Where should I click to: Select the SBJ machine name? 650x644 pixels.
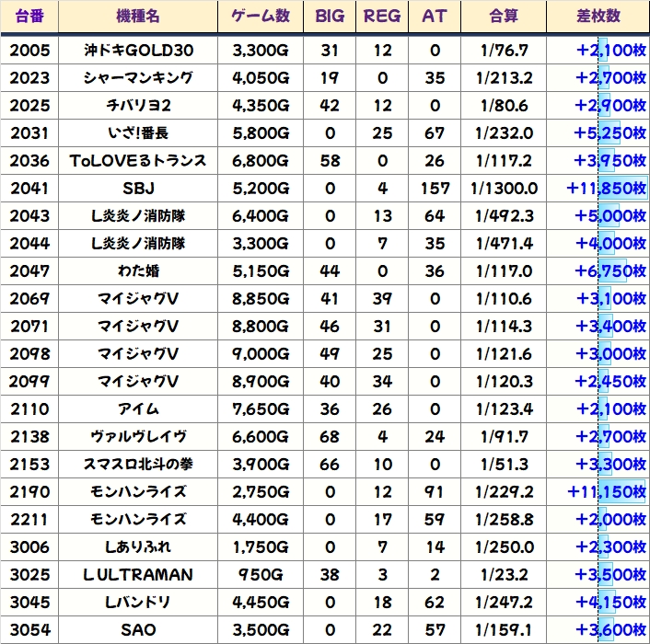coord(138,189)
